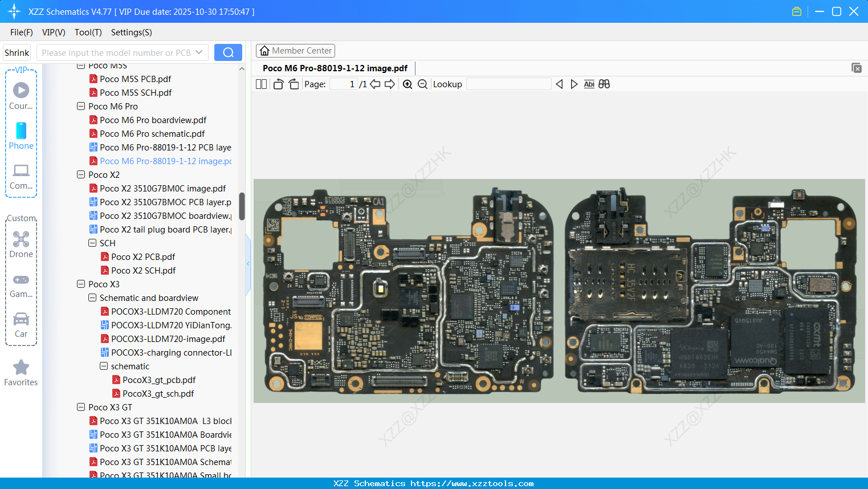
Task: Click the Lookup text field
Action: coord(509,84)
